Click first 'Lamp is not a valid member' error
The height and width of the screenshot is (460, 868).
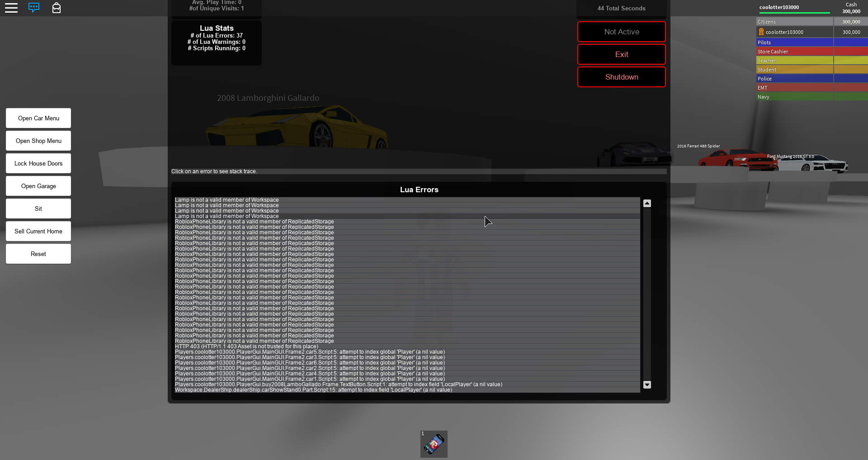(x=407, y=200)
